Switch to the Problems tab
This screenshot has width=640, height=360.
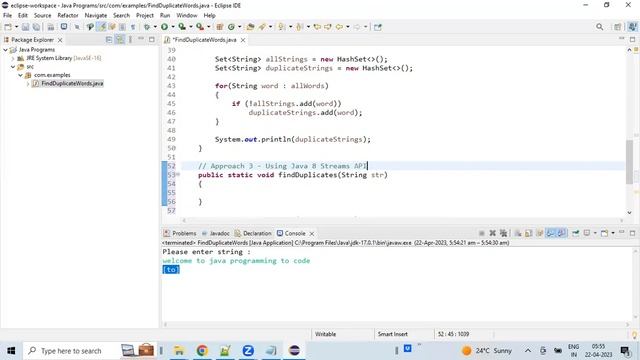click(180, 233)
